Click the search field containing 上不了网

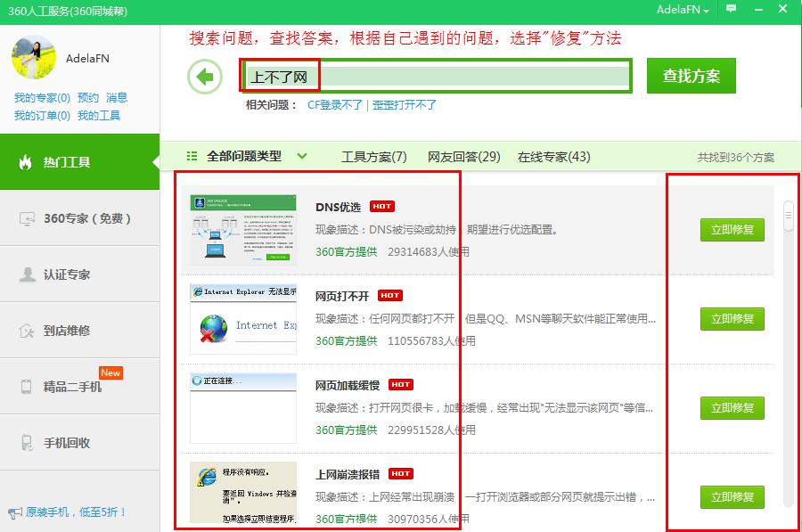437,77
